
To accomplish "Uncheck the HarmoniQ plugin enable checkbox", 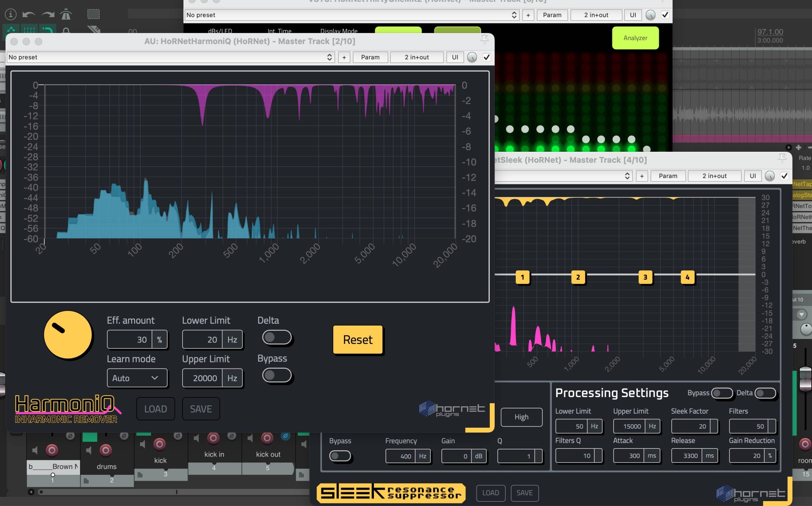I will (487, 57).
